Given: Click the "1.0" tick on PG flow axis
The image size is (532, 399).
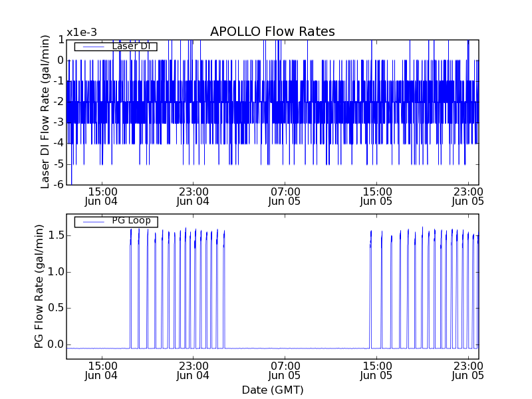Looking at the screenshot, I should (56, 272).
